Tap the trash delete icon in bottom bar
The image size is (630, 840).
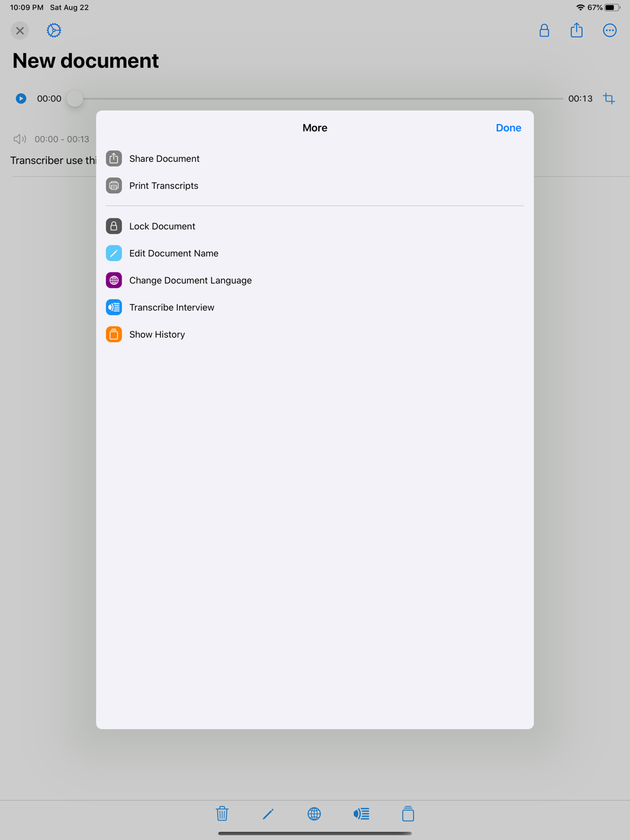pos(222,814)
